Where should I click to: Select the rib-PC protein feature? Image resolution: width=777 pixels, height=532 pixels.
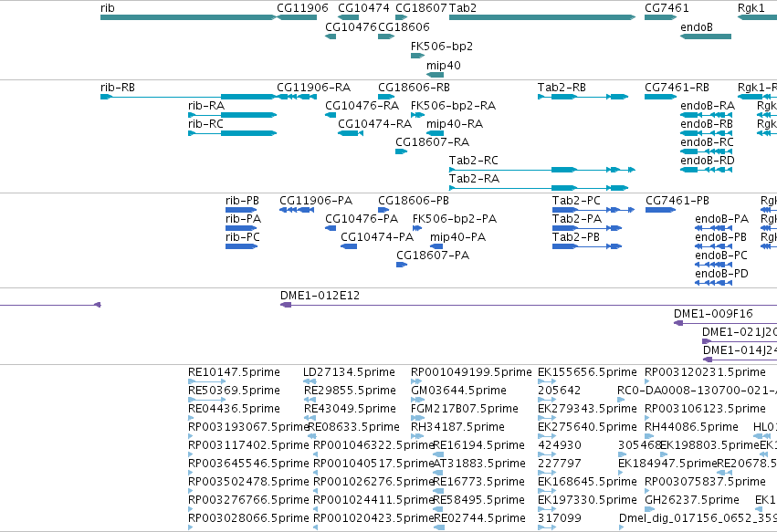pos(241,246)
